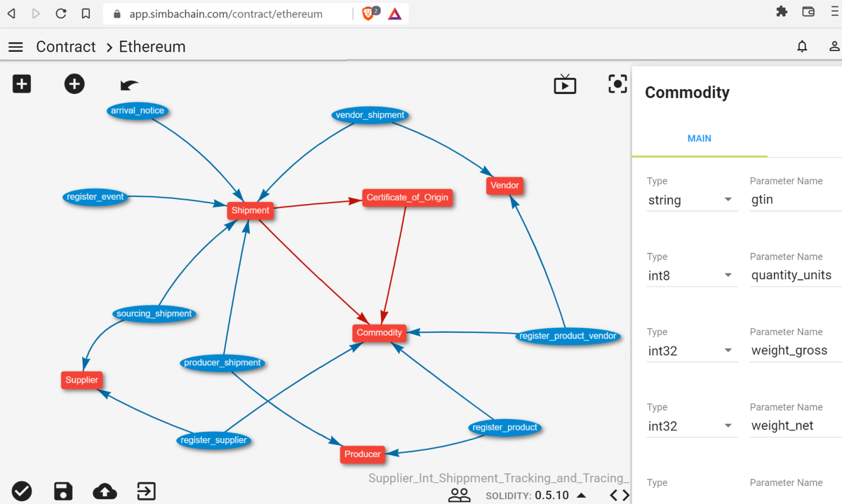Open the TV tutorial video icon

click(x=564, y=83)
